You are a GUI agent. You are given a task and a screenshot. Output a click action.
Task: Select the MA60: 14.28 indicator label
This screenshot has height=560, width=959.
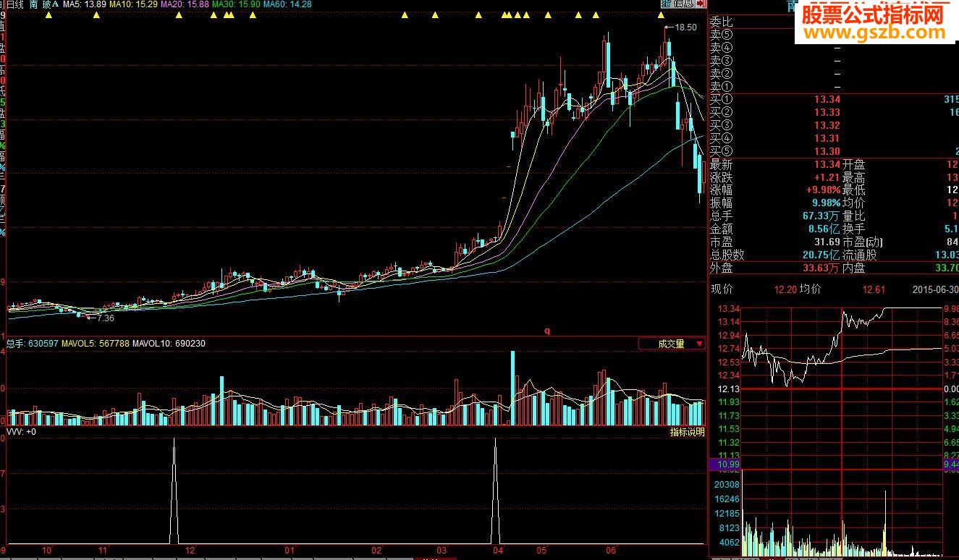tap(287, 4)
